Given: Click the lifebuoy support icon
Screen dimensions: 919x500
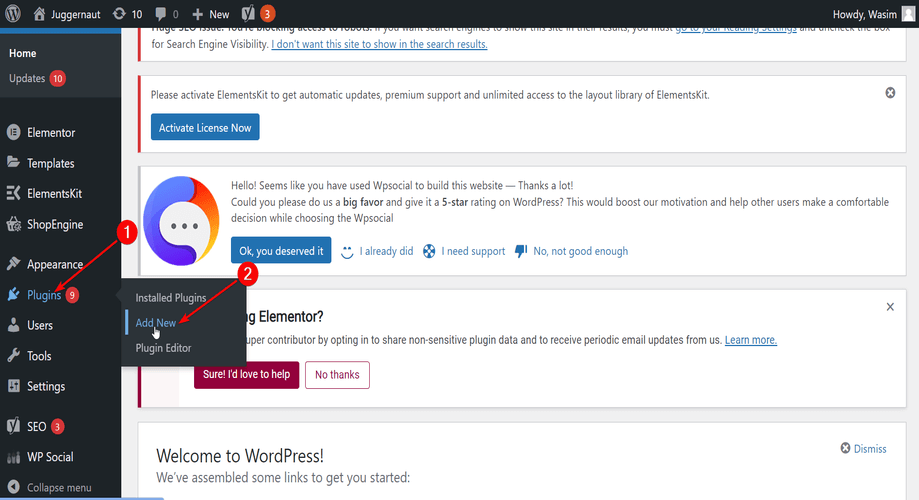Looking at the screenshot, I should [429, 251].
